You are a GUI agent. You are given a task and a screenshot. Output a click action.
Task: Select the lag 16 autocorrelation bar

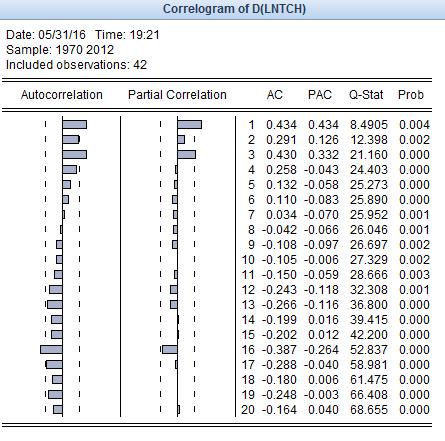[51, 349]
